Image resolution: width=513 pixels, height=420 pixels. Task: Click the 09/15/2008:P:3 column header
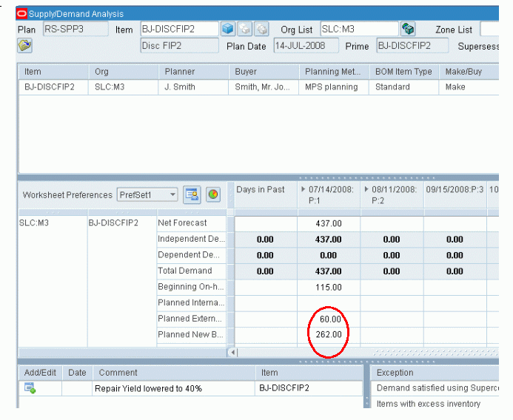455,194
